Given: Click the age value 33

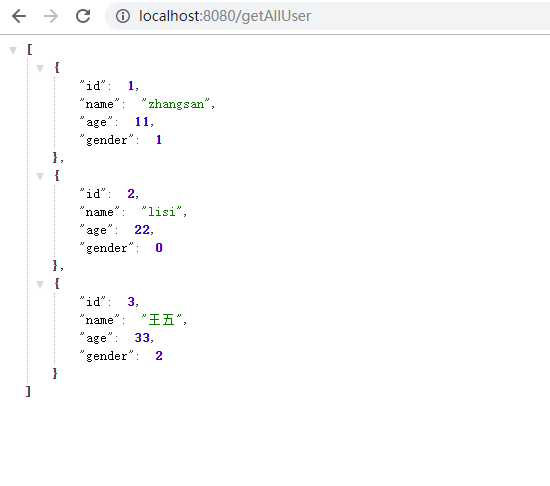Looking at the screenshot, I should coord(142,338).
